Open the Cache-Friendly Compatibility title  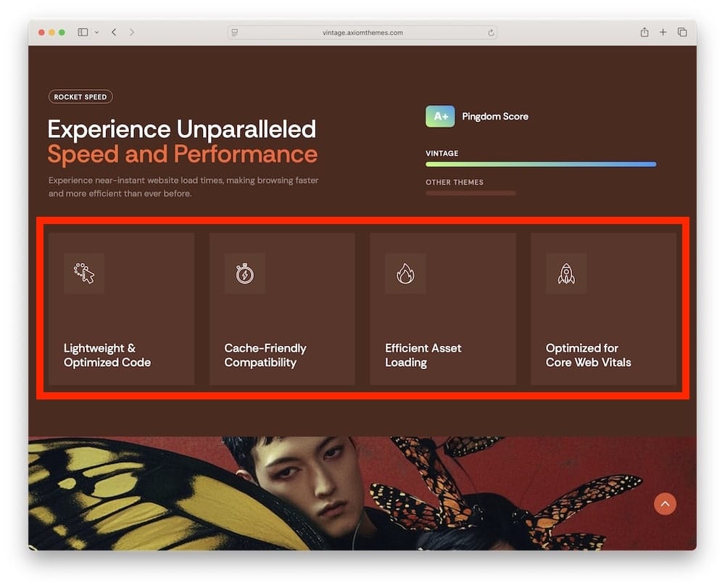pyautogui.click(x=265, y=355)
